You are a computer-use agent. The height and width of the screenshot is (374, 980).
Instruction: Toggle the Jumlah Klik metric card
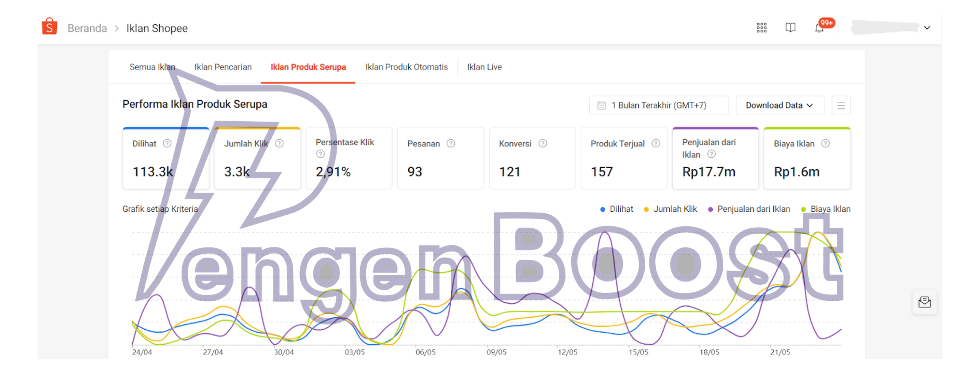pos(257,158)
